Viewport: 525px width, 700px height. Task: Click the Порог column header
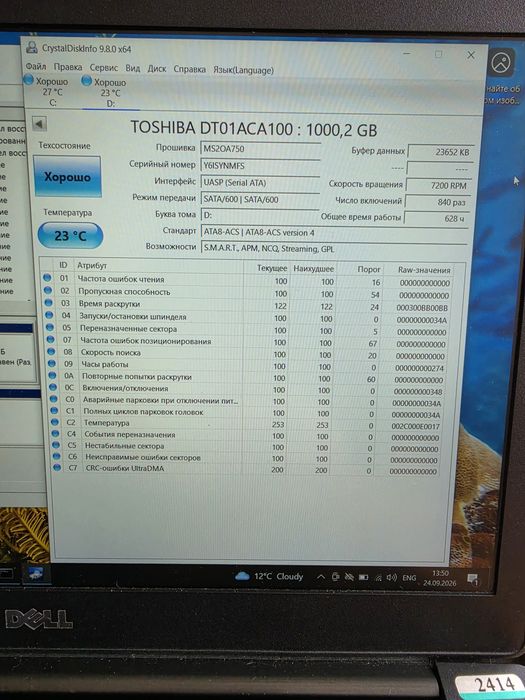tap(369, 269)
